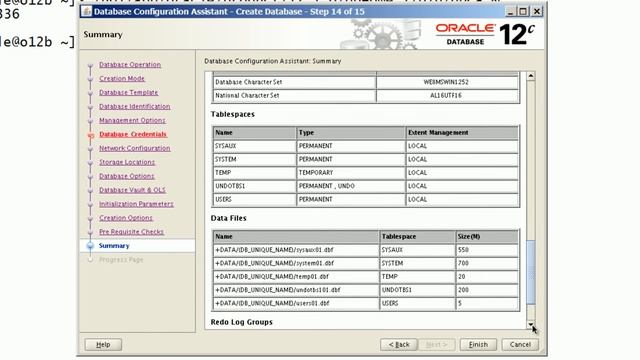Viewport: 640px width, 360px height.
Task: Click the Data Files section heading
Action: pos(229,218)
